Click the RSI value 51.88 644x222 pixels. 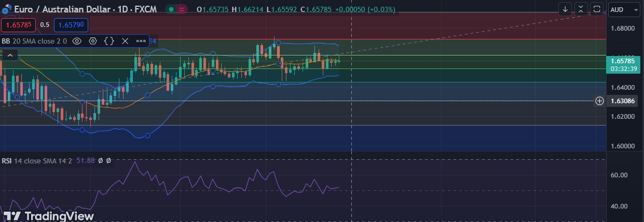coord(86,161)
